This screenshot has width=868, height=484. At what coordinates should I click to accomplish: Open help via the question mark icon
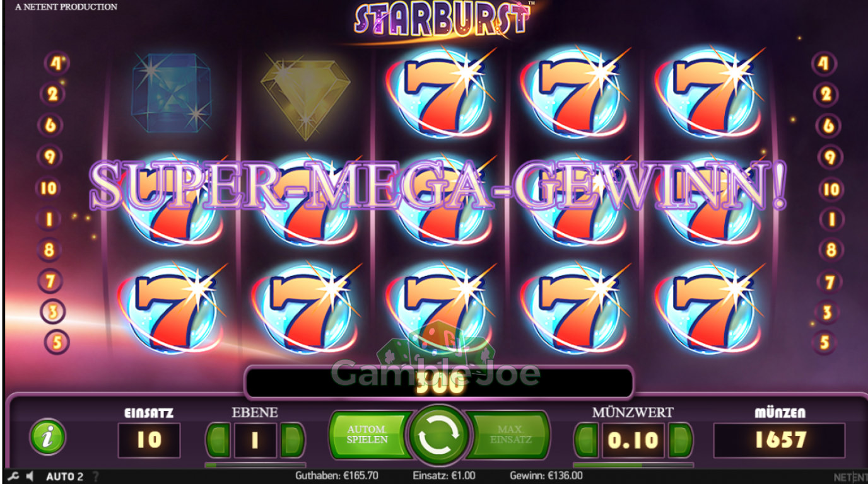coord(96,476)
